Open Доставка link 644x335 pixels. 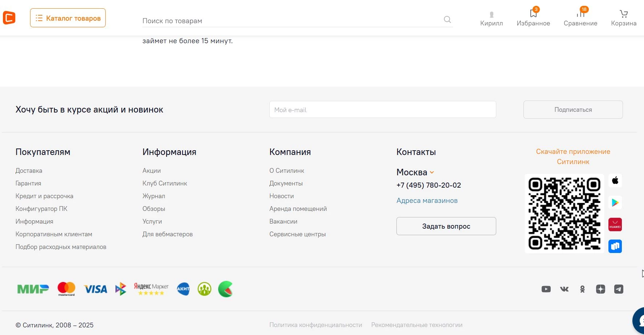click(29, 171)
